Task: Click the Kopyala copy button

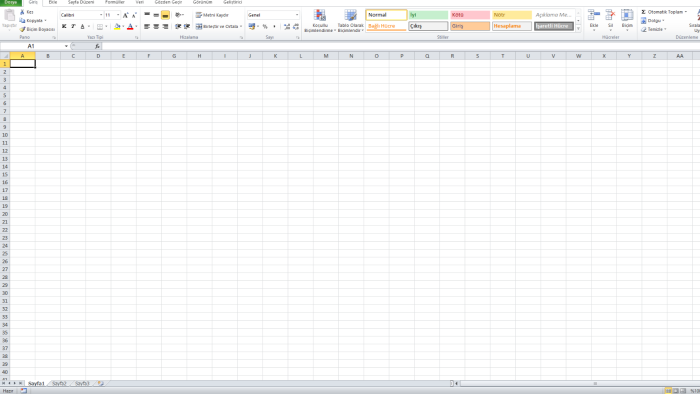Action: [33, 21]
